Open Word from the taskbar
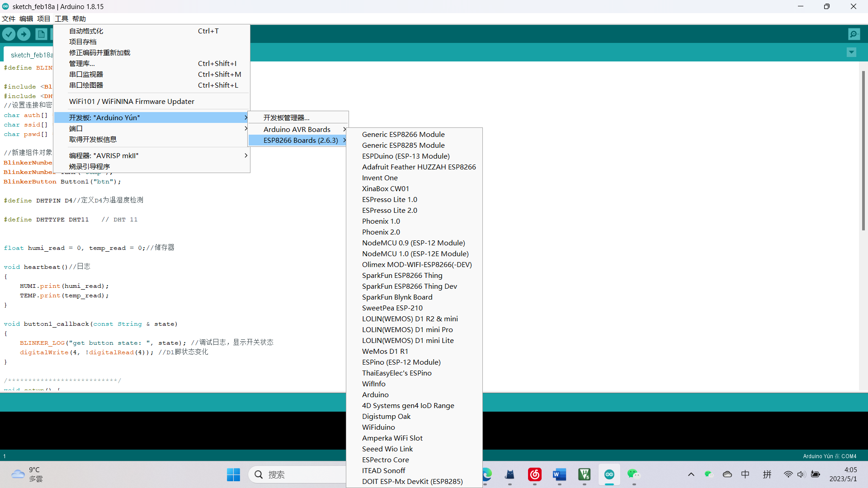 [x=559, y=474]
